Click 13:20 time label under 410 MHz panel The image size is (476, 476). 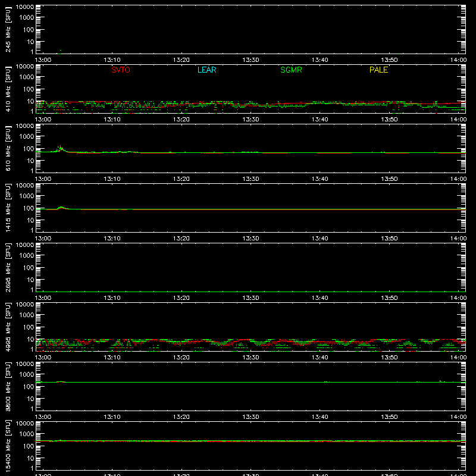coord(181,120)
